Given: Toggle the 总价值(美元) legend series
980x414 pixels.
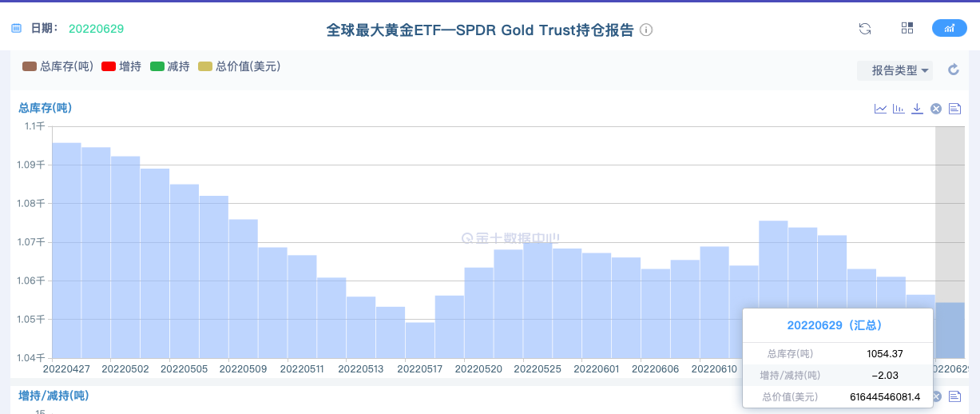Looking at the screenshot, I should pyautogui.click(x=239, y=66).
